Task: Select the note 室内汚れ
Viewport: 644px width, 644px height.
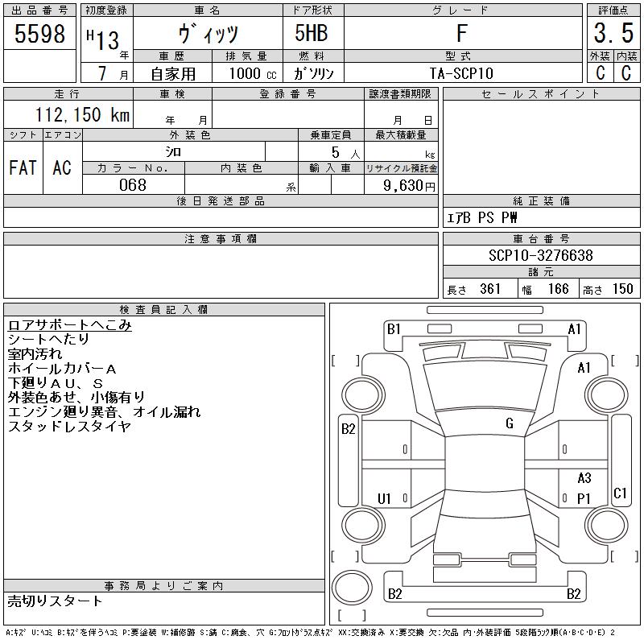Action: (35, 354)
